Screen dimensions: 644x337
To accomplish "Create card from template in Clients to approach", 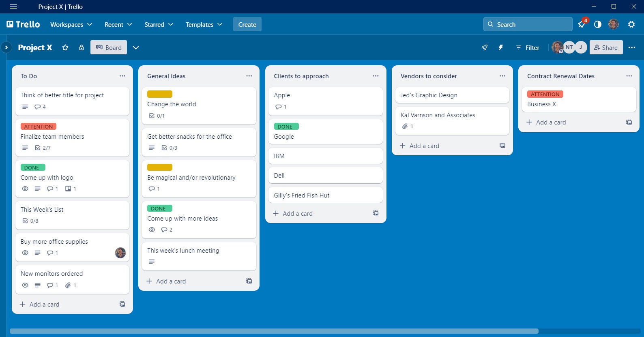I will click(x=376, y=213).
